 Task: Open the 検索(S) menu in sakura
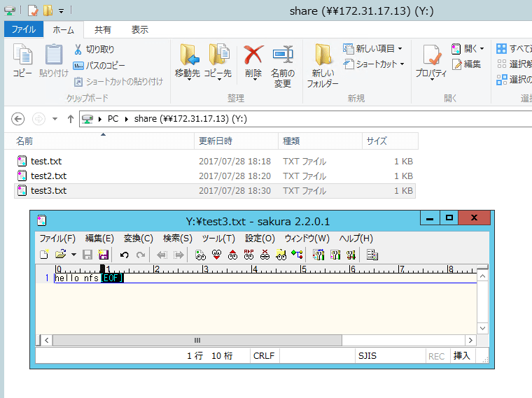point(177,239)
